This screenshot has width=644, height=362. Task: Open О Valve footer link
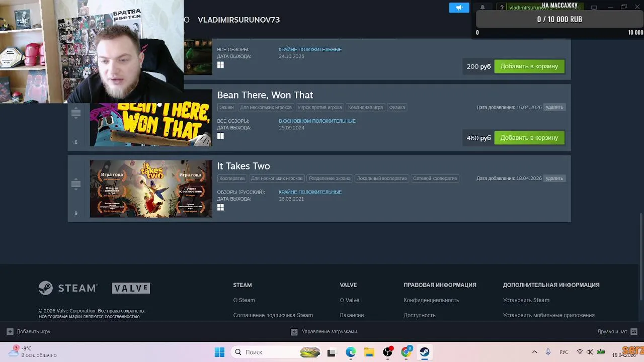coord(349,300)
